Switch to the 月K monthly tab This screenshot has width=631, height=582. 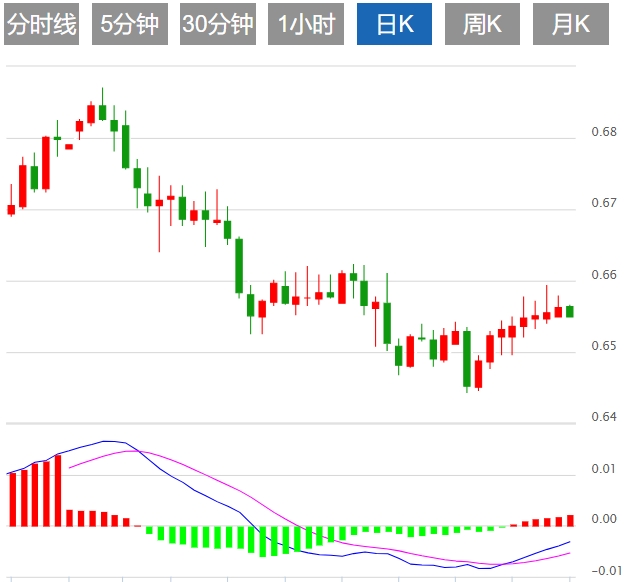(x=571, y=24)
